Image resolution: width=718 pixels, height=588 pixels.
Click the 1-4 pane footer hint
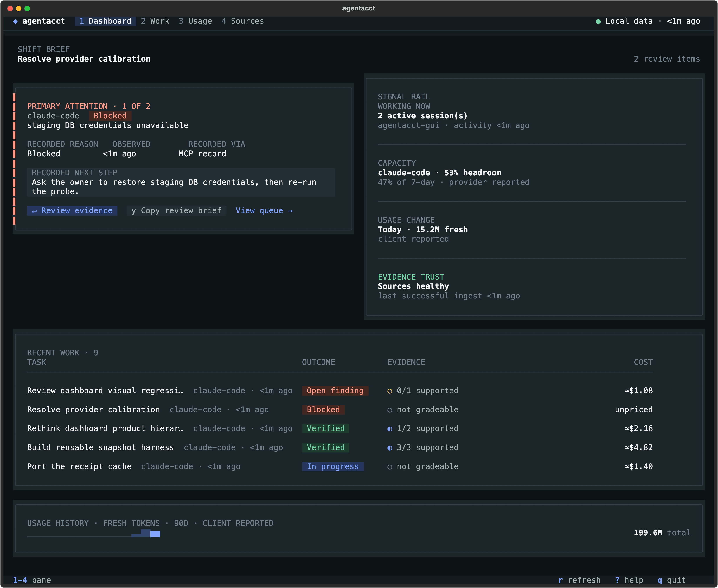coord(32,580)
